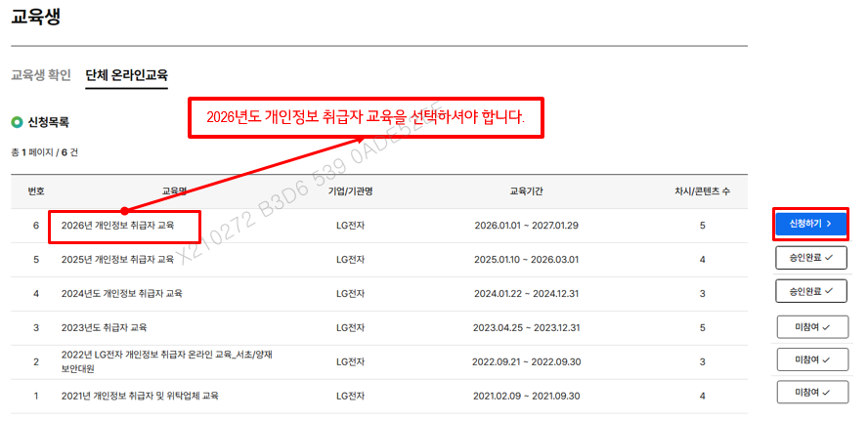Click 승인완료 button for 2024년도 course
The height and width of the screenshot is (421, 868).
(x=810, y=291)
